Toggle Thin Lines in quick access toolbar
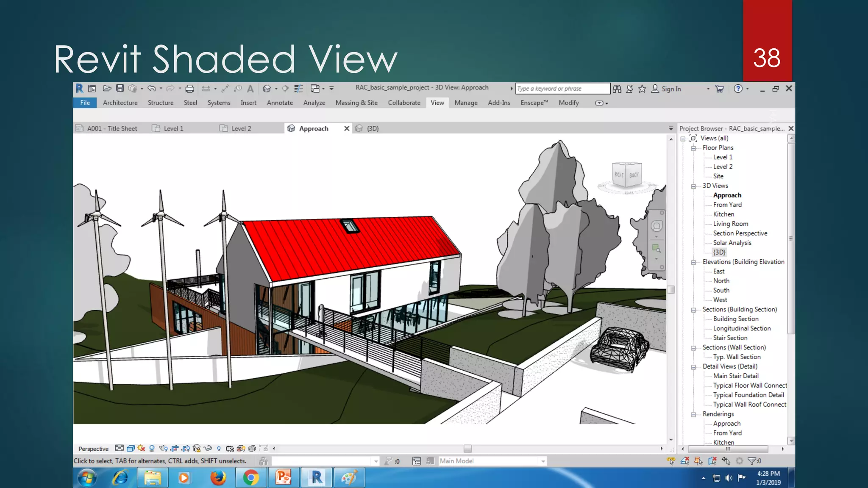Viewport: 868px width, 488px height. pyautogui.click(x=299, y=89)
